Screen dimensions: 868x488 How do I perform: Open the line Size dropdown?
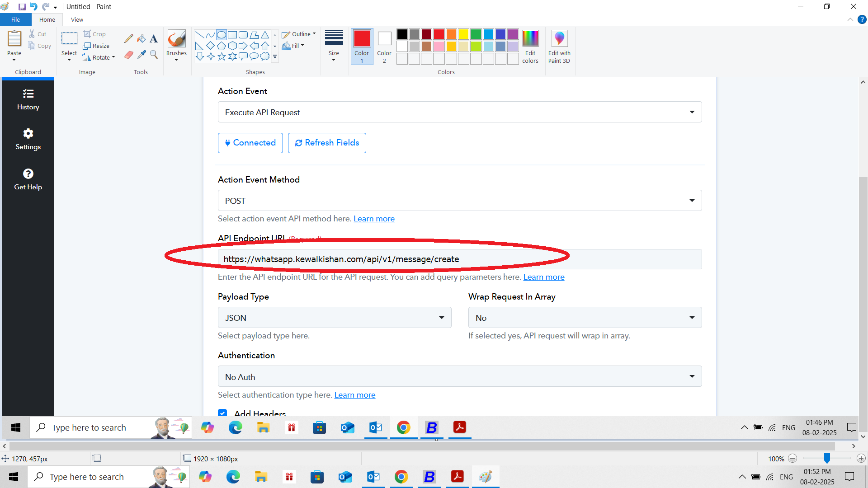pyautogui.click(x=334, y=46)
